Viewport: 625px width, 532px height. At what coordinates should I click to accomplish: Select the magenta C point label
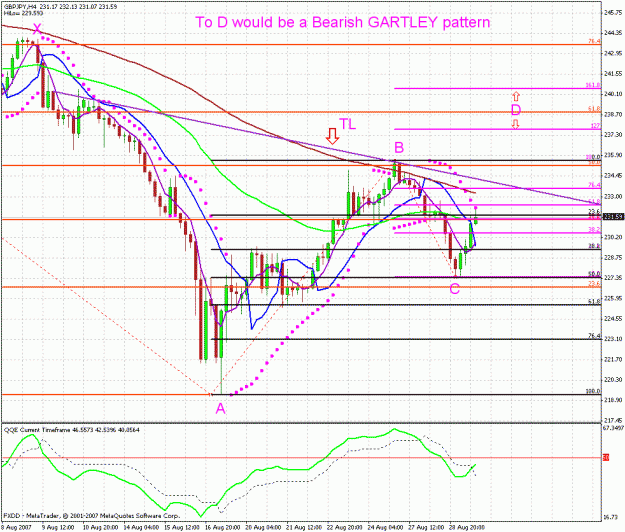(x=454, y=289)
